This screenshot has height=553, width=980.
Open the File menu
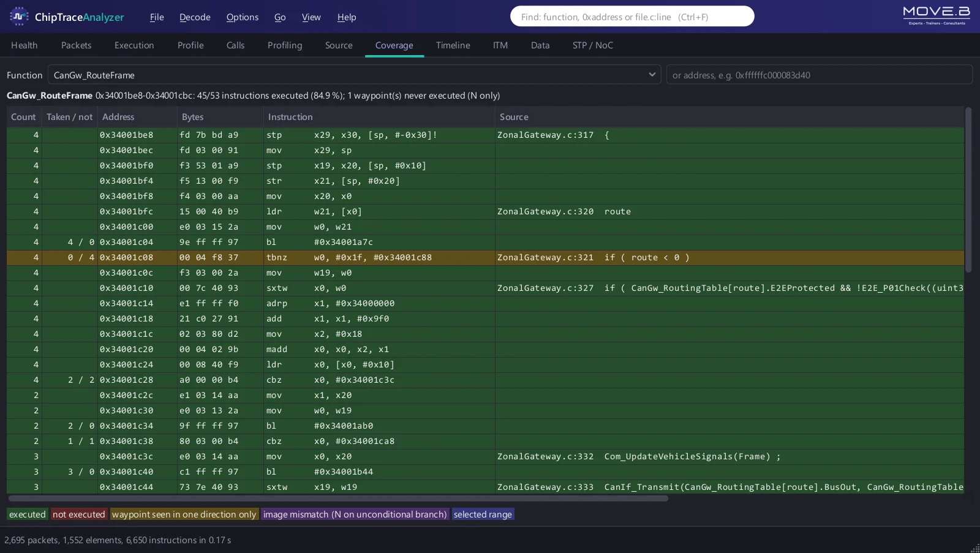pos(157,17)
